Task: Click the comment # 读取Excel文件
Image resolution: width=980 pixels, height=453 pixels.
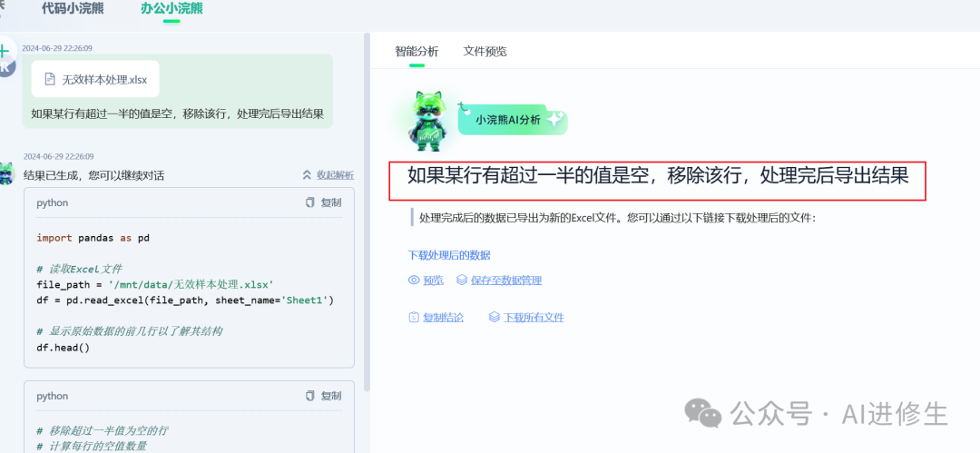Action: pos(79,269)
